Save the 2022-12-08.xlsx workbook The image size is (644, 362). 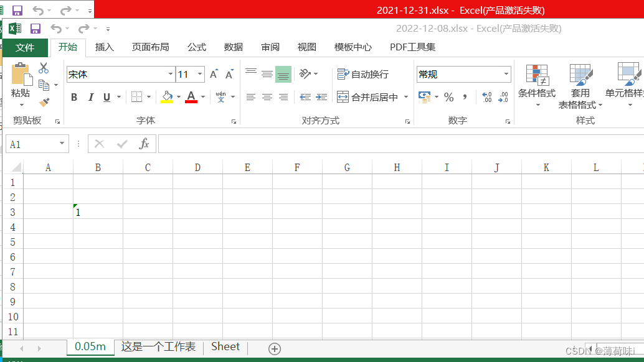pos(36,29)
